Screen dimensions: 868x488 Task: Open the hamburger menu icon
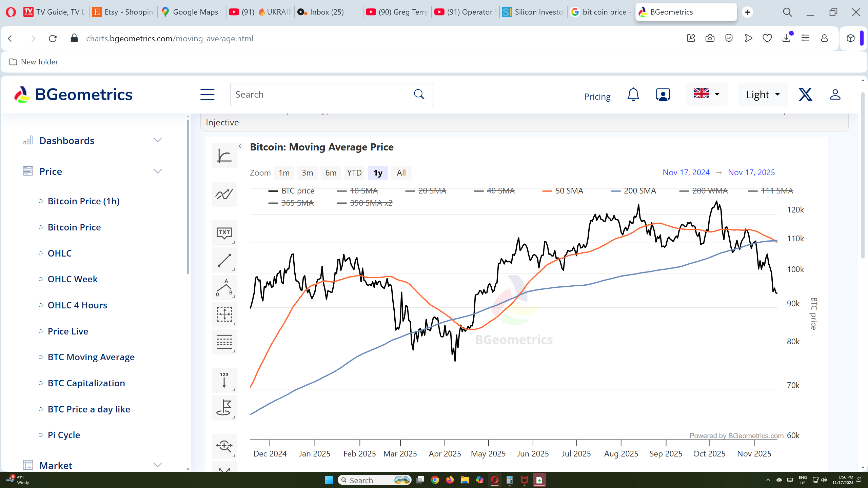pos(207,95)
